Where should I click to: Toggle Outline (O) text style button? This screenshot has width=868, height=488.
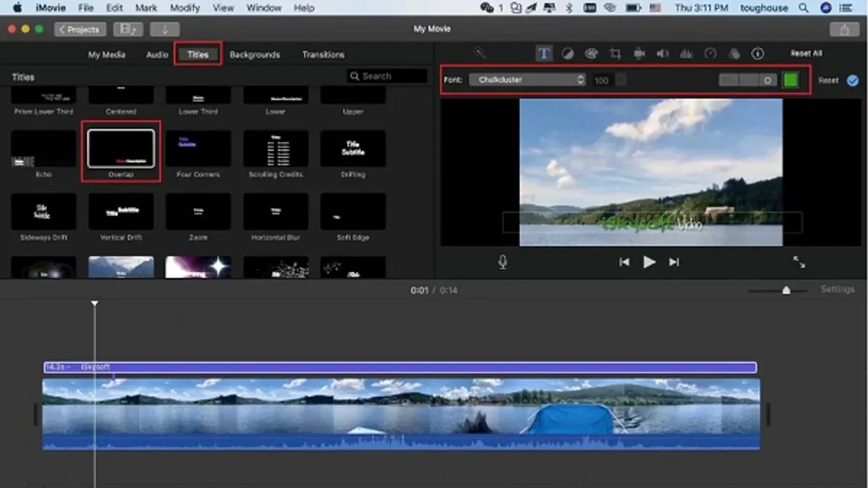click(767, 80)
